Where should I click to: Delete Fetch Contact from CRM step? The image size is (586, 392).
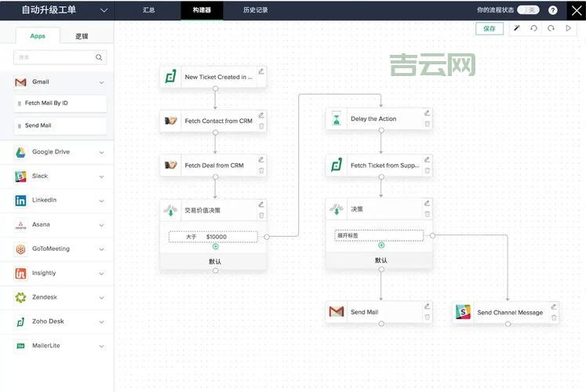pyautogui.click(x=261, y=125)
